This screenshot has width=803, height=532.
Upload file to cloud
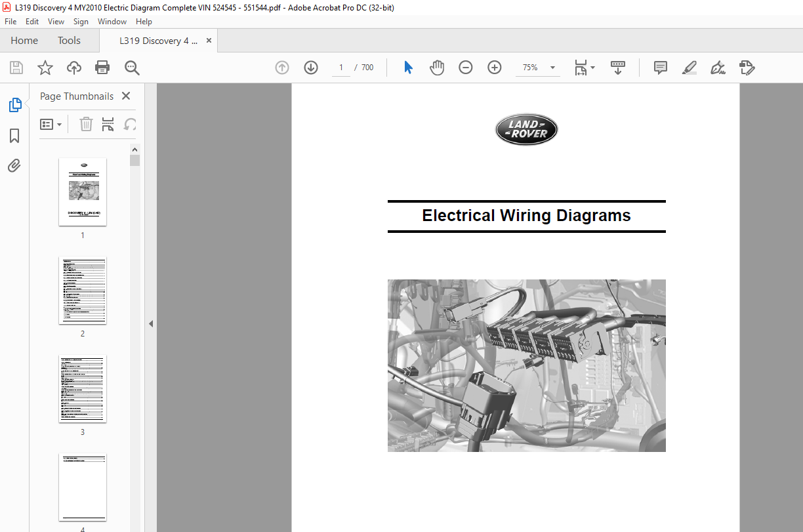click(x=74, y=68)
